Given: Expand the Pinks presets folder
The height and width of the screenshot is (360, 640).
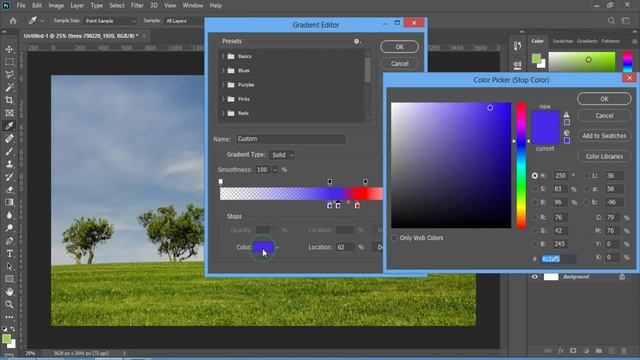Looking at the screenshot, I should 223,99.
